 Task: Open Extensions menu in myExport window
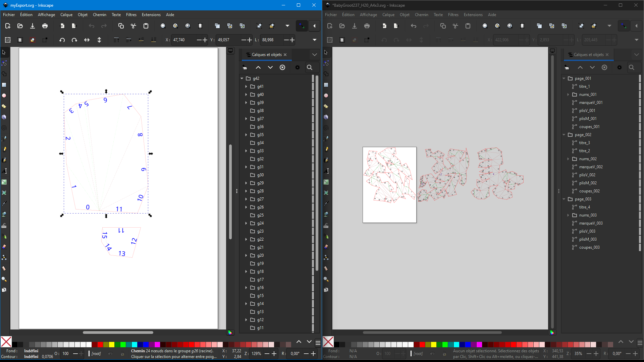point(151,15)
